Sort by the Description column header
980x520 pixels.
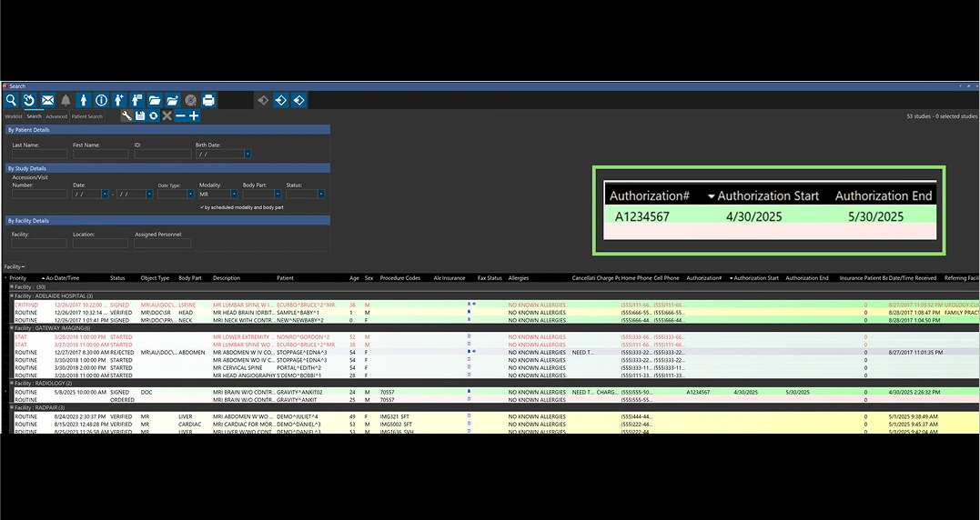pos(227,278)
